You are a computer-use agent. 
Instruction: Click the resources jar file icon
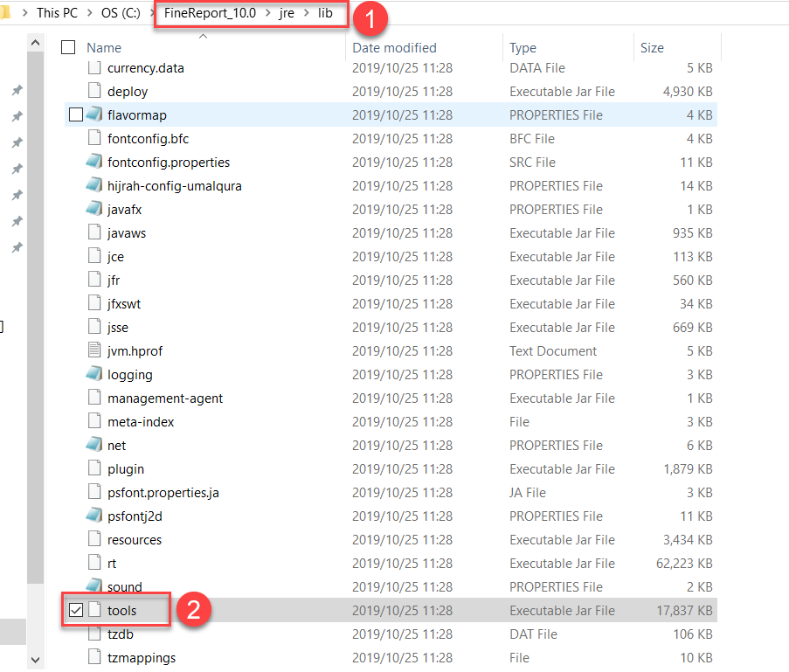pos(96,539)
